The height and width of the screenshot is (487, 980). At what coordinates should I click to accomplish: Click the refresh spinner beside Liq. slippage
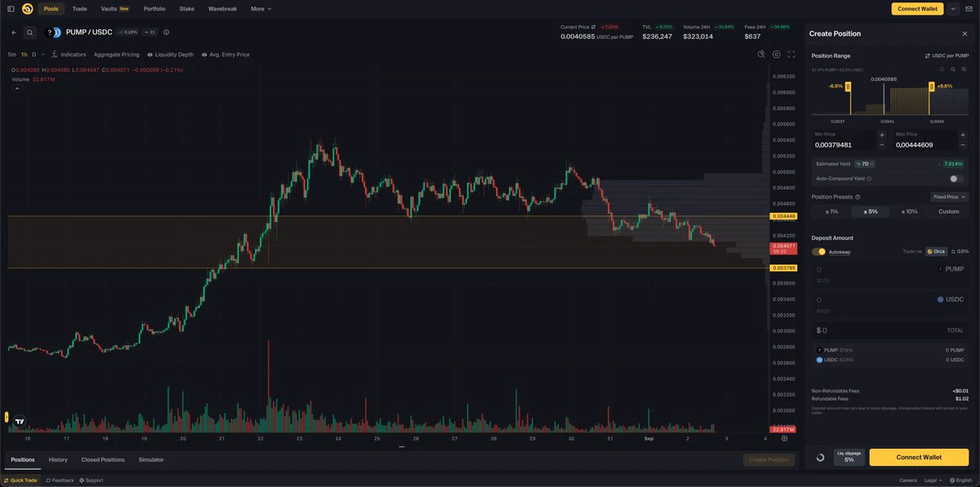(821, 458)
